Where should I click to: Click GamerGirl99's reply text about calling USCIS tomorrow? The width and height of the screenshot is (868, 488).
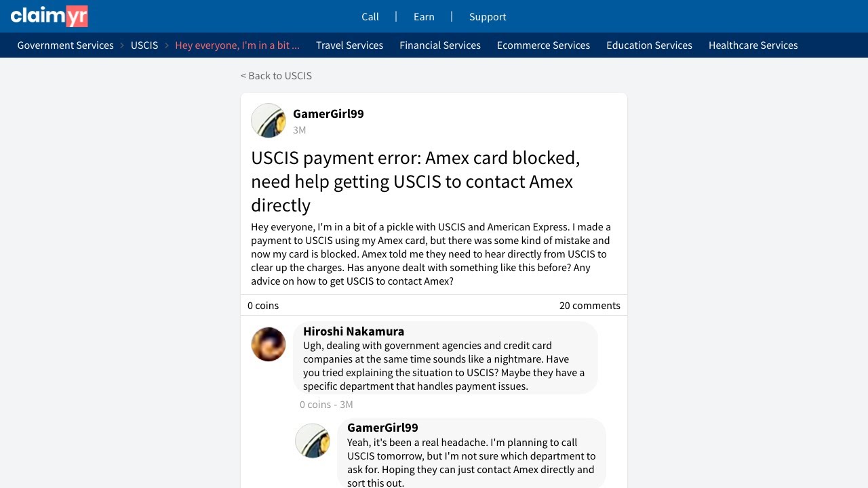[471, 462]
